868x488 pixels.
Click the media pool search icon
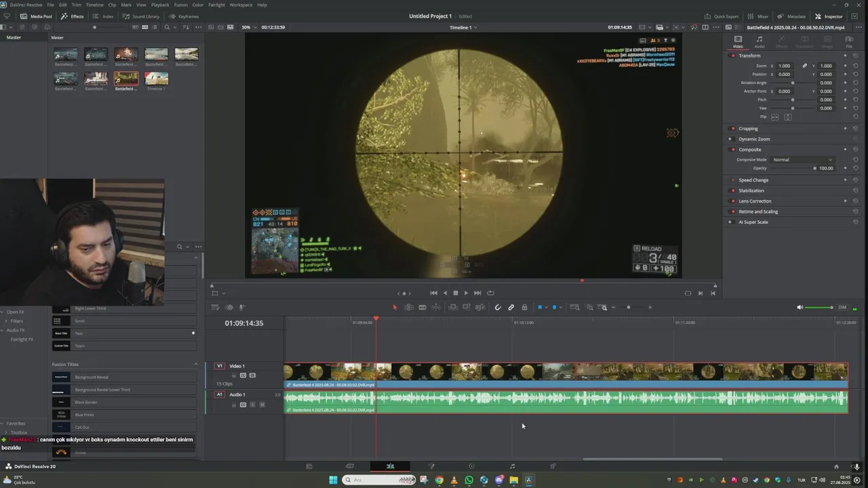[167, 27]
